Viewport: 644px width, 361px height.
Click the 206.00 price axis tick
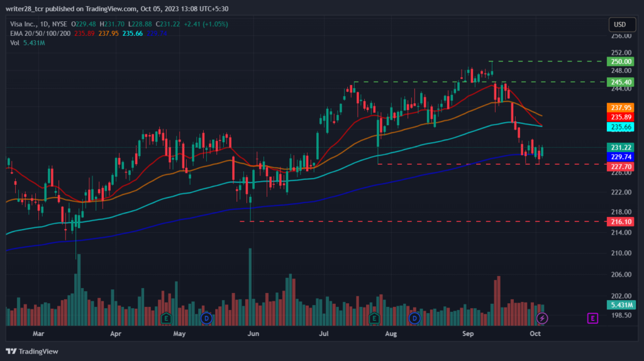click(621, 274)
